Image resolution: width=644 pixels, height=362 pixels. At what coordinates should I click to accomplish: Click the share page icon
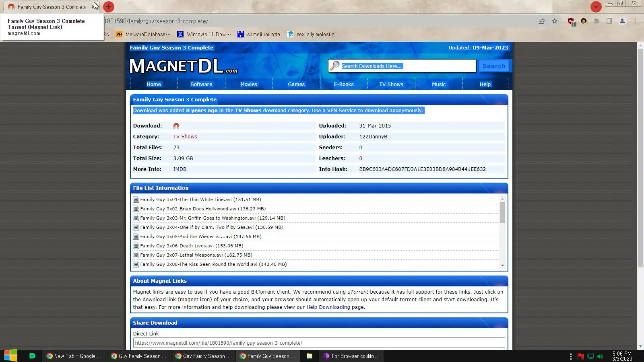point(542,21)
